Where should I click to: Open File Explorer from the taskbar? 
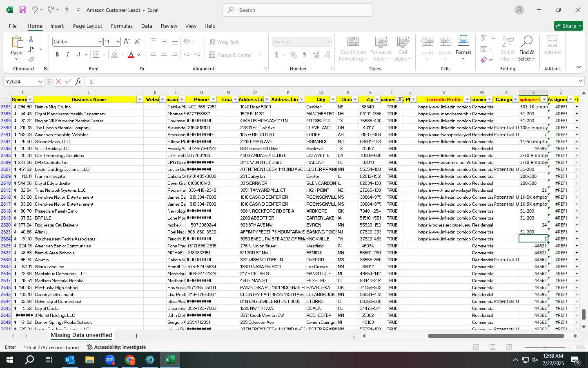point(90,360)
